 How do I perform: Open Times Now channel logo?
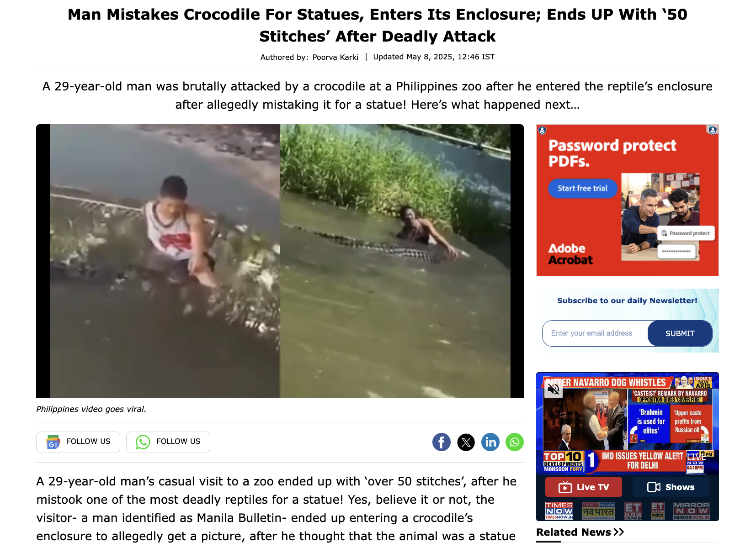point(559,511)
